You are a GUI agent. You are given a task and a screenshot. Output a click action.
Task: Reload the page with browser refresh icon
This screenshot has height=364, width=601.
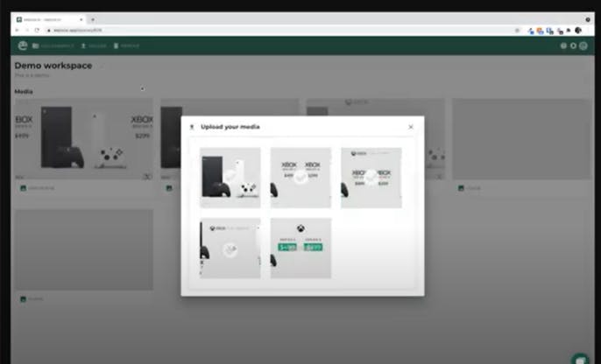tap(37, 31)
